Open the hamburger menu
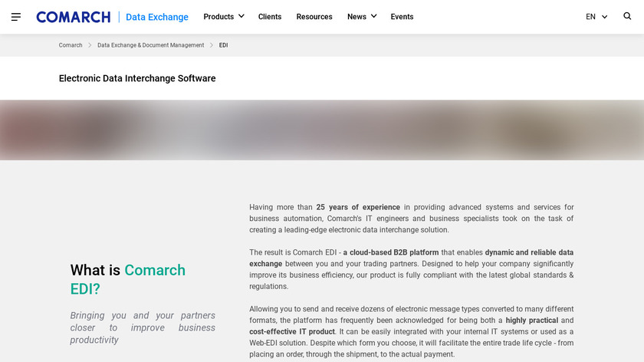Image resolution: width=644 pixels, height=362 pixels. pos(16,17)
